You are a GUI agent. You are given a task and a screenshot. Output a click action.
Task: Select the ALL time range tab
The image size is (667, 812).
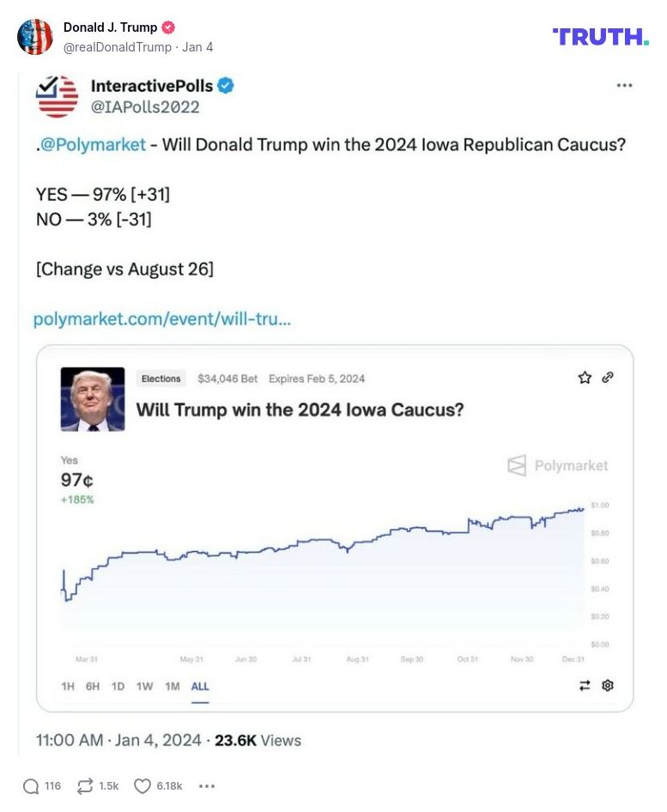[x=200, y=687]
